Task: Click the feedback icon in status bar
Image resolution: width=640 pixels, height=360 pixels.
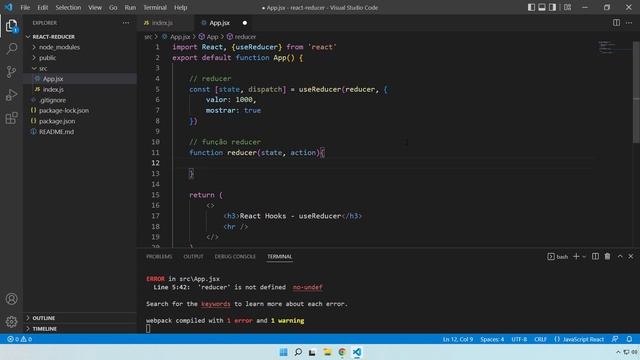Action: [x=615, y=339]
